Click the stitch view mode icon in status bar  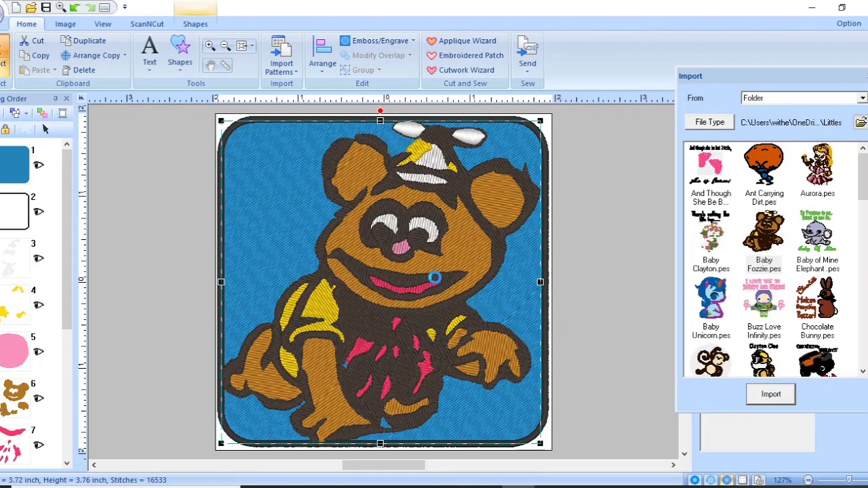711,480
